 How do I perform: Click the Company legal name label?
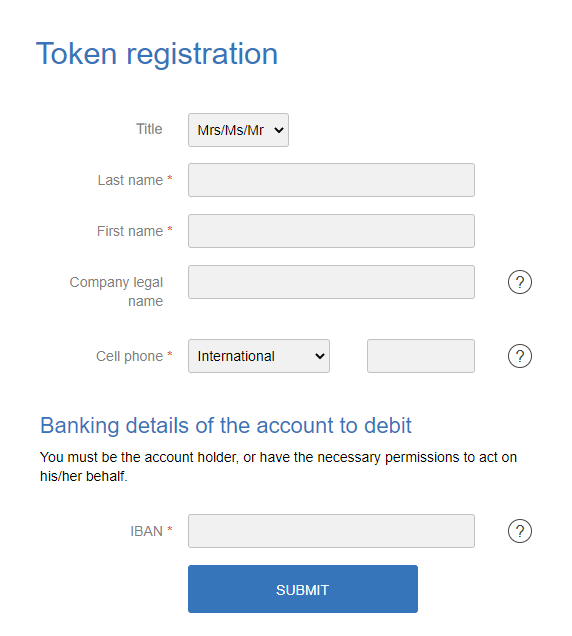pyautogui.click(x=116, y=292)
